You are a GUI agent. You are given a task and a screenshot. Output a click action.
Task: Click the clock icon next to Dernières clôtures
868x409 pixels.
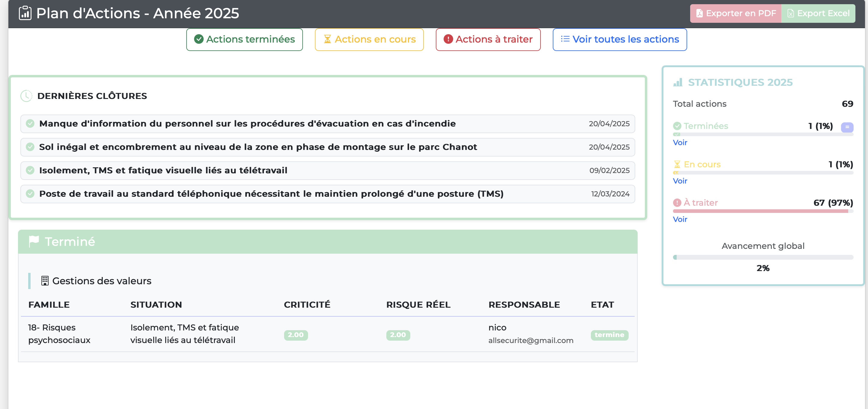(x=26, y=96)
